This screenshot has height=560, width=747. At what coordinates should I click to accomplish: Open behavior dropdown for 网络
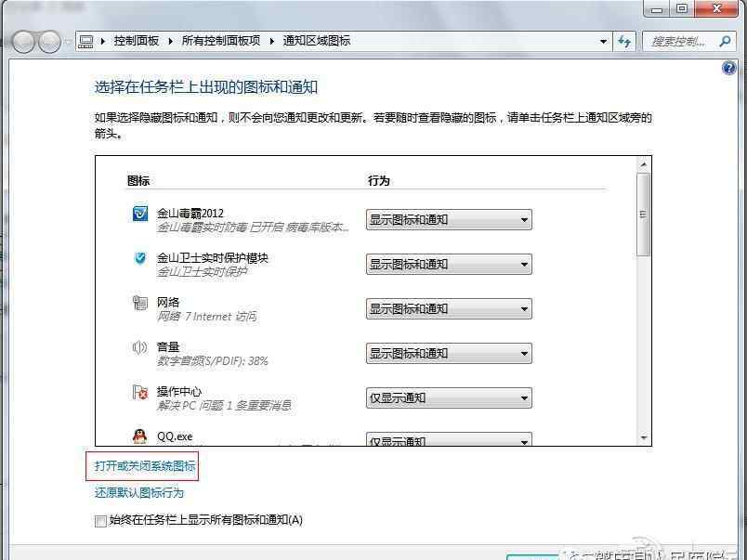(x=449, y=308)
